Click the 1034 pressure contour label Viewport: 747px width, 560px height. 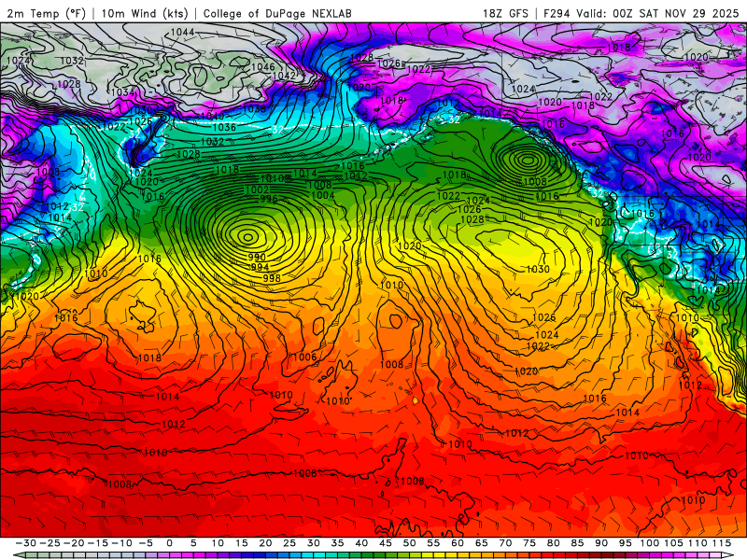[x=122, y=91]
